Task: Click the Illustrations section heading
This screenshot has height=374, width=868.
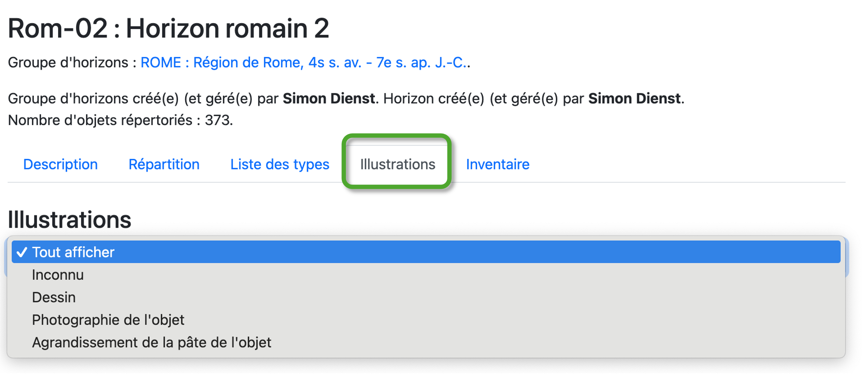Action: click(70, 220)
